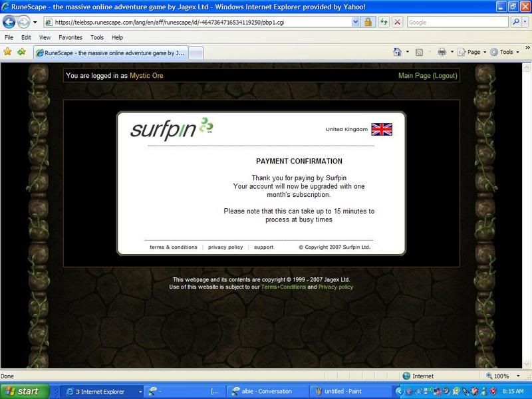This screenshot has height=399, width=532.
Task: Click the United Kingdom flag icon
Action: pyautogui.click(x=382, y=129)
